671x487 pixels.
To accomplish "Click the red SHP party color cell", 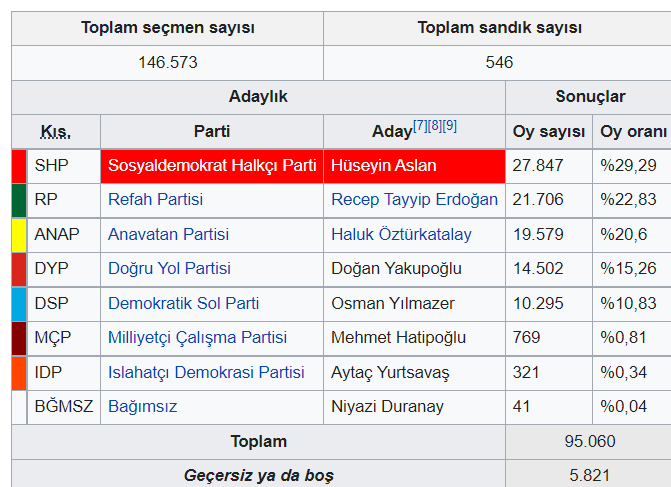I will click(x=18, y=165).
